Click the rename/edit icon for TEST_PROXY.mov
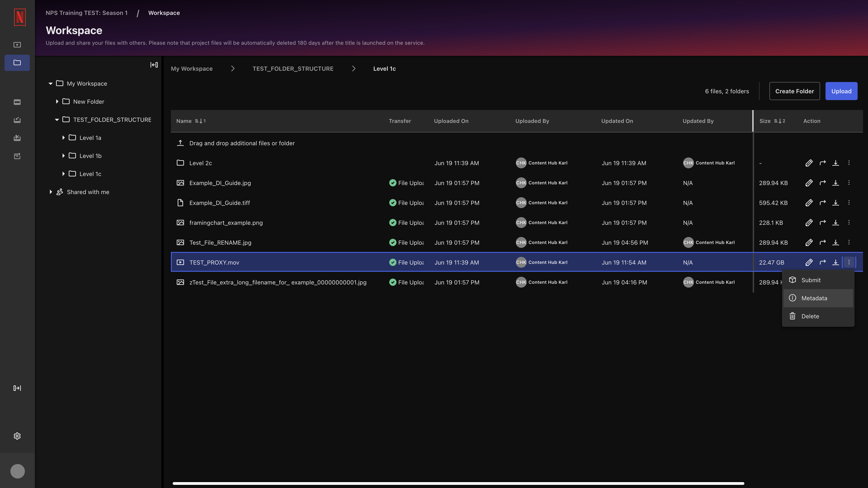 [x=809, y=262]
